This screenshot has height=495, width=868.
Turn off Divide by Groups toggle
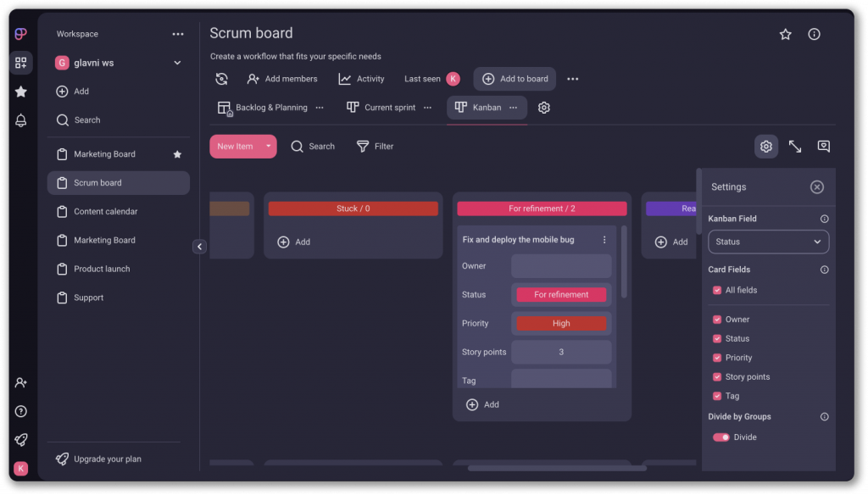tap(721, 437)
